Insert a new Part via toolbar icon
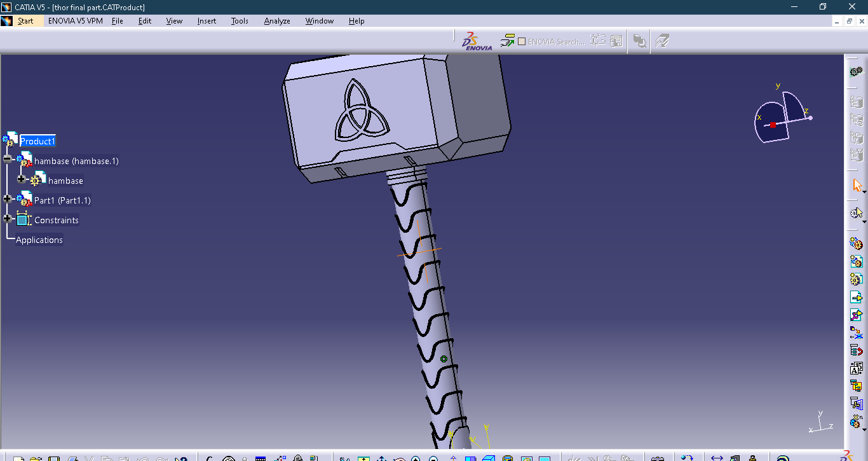Viewport: 868px width, 461px height. coord(856,279)
